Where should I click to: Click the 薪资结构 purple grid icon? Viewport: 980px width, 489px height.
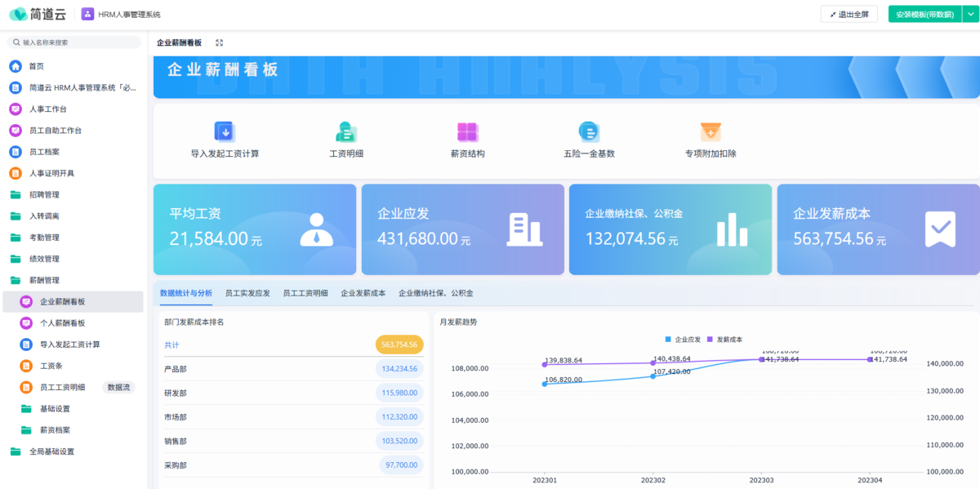pyautogui.click(x=467, y=131)
